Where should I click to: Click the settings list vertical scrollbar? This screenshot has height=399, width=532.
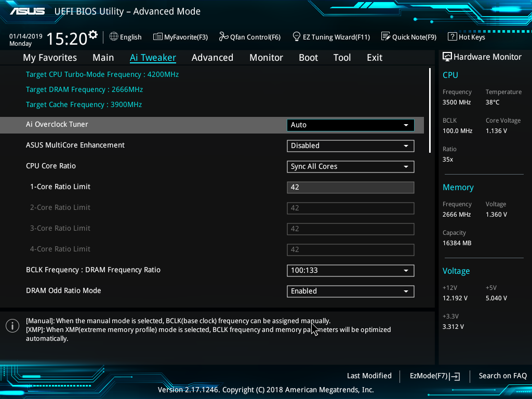click(x=430, y=110)
